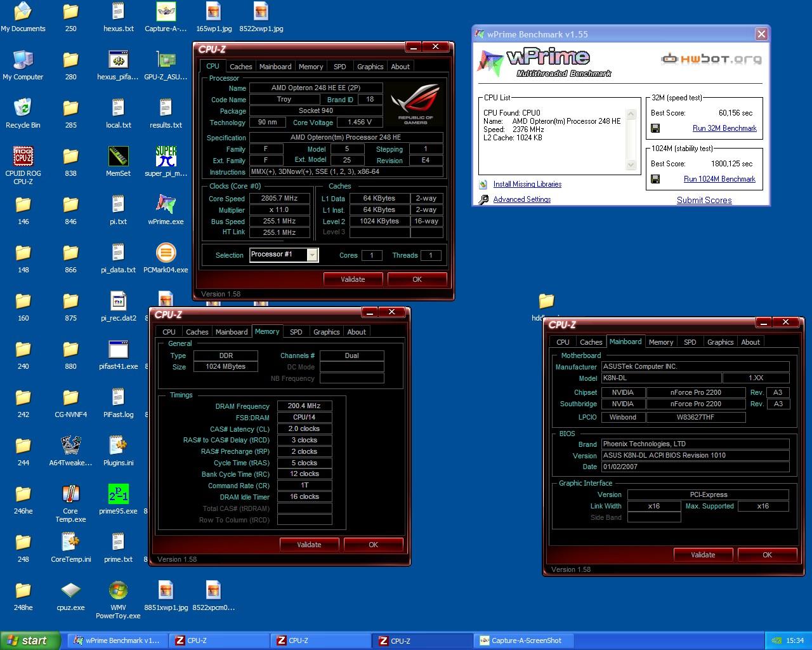The image size is (812, 650).
Task: Open 165wp1.jpg image file
Action: (214, 12)
